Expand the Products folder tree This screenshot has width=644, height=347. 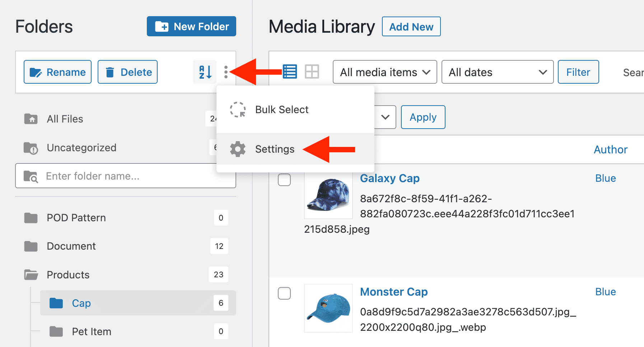click(31, 274)
